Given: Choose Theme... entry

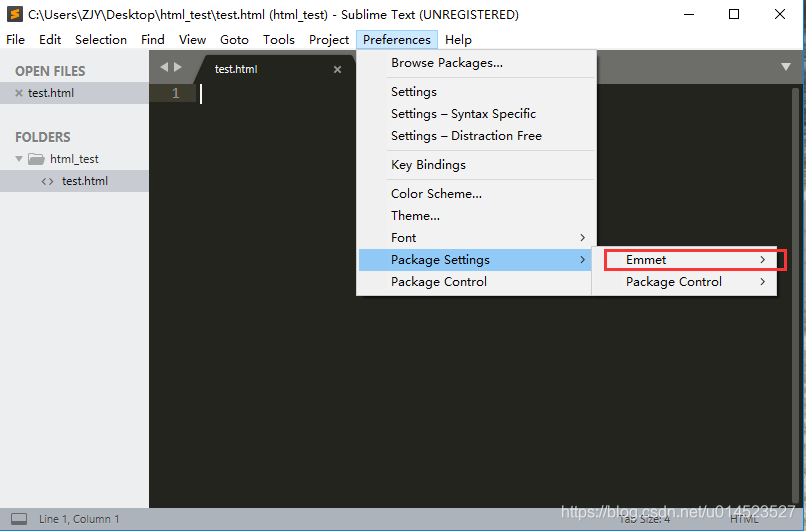Looking at the screenshot, I should point(476,216).
